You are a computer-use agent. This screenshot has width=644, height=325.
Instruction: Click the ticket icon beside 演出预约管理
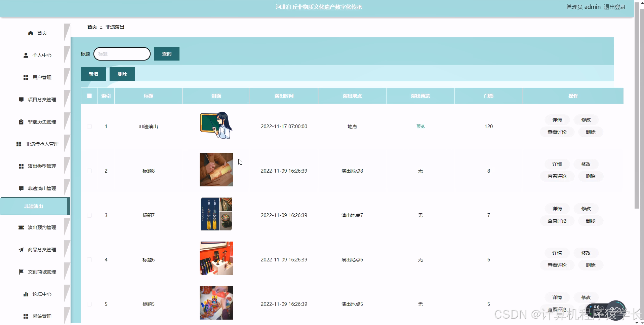[x=21, y=227]
